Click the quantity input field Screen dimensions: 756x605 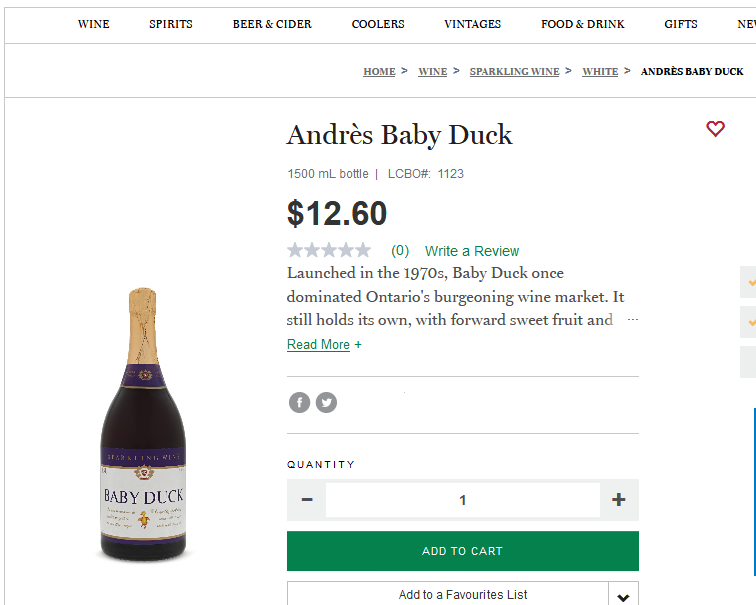[x=462, y=500]
